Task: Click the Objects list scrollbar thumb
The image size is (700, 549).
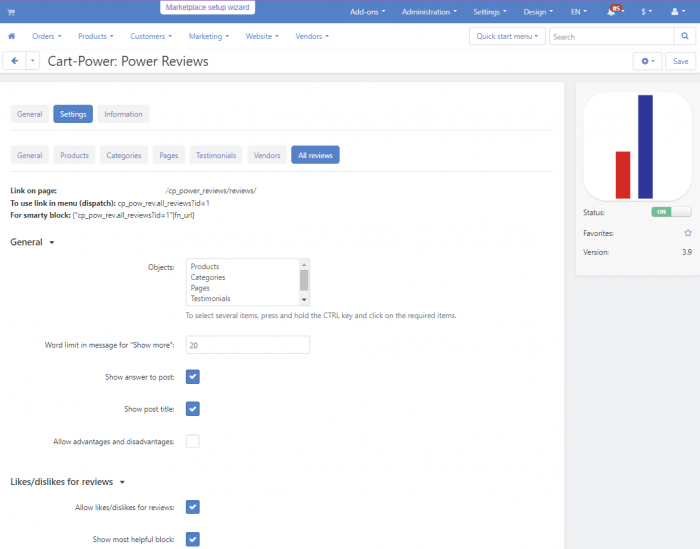Action: pyautogui.click(x=304, y=280)
